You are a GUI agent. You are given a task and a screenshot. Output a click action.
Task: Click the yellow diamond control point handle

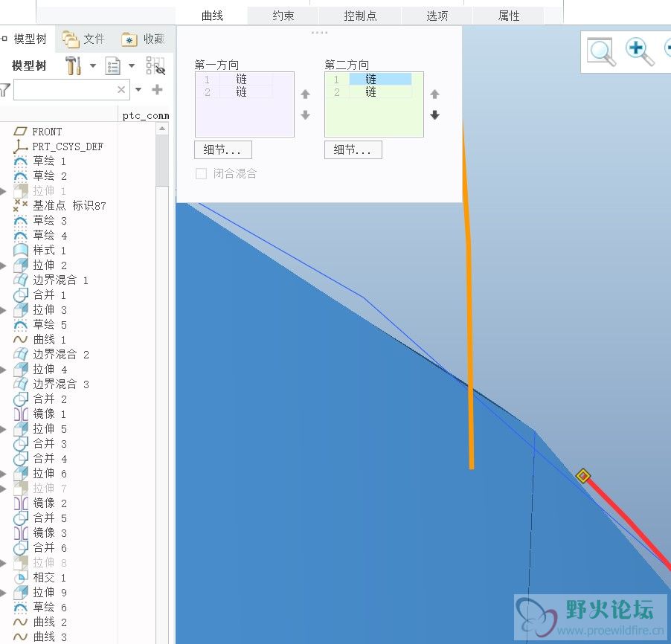(582, 476)
